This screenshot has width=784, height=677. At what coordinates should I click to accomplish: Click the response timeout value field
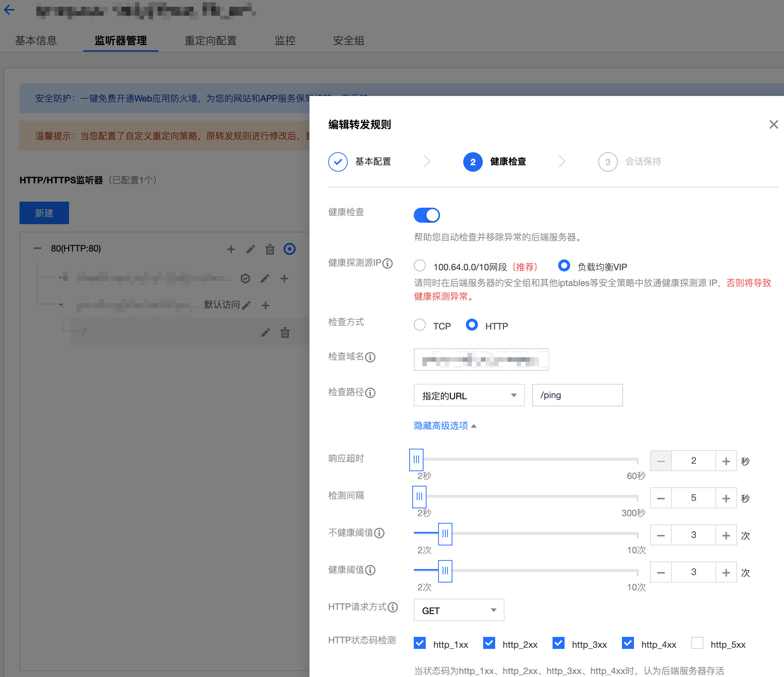(693, 461)
